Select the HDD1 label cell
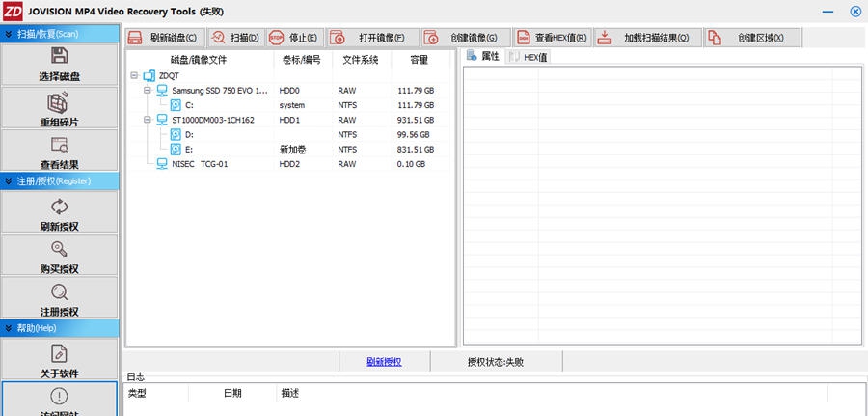868x416 pixels. click(x=289, y=120)
